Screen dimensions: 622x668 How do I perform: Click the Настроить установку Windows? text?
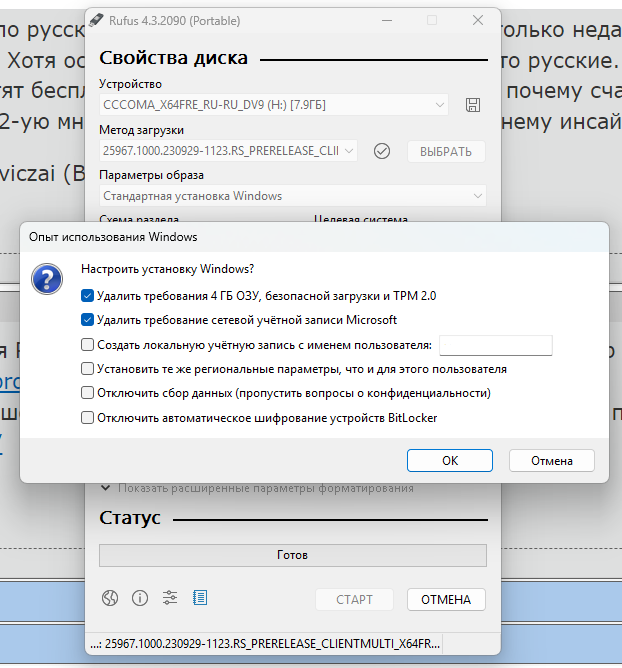coord(167,269)
